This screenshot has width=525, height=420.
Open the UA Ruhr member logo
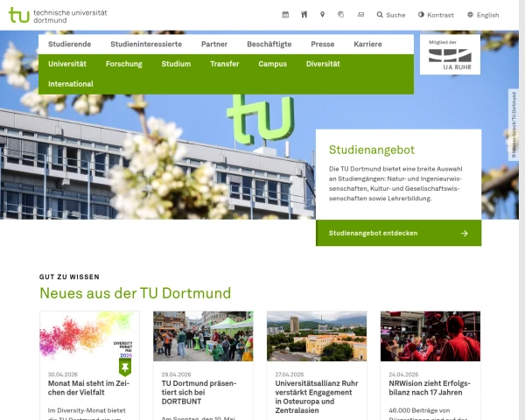pyautogui.click(x=450, y=54)
